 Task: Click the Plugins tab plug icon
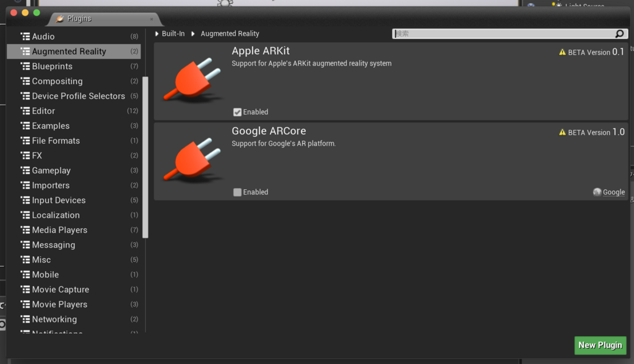click(60, 19)
